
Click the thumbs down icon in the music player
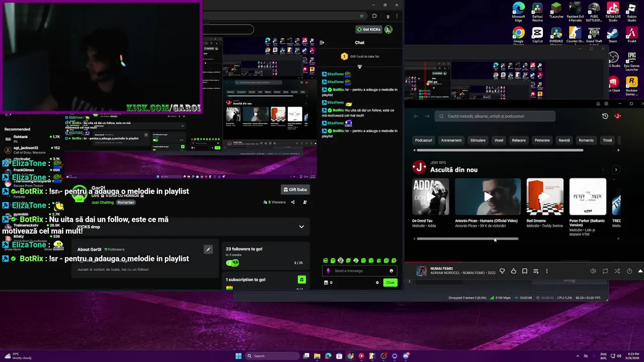point(502,271)
